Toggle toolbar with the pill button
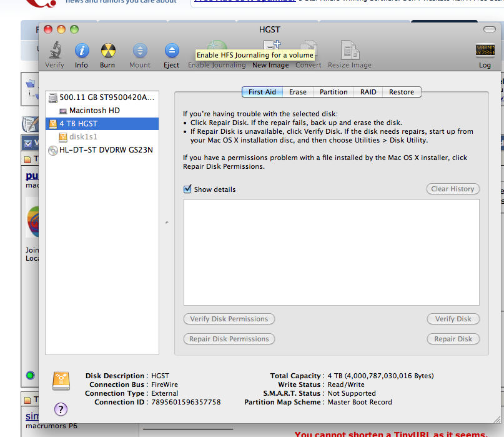 (489, 29)
